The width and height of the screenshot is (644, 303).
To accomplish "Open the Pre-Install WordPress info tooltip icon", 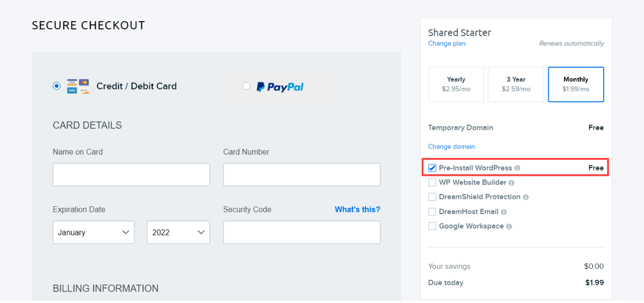I will [517, 168].
